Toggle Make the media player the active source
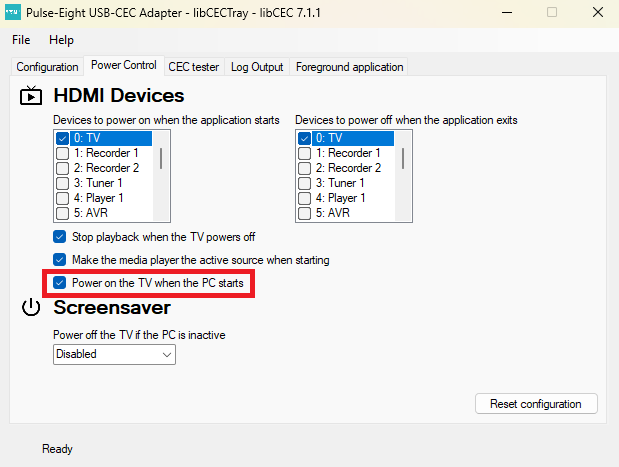The width and height of the screenshot is (619, 467). [60, 260]
